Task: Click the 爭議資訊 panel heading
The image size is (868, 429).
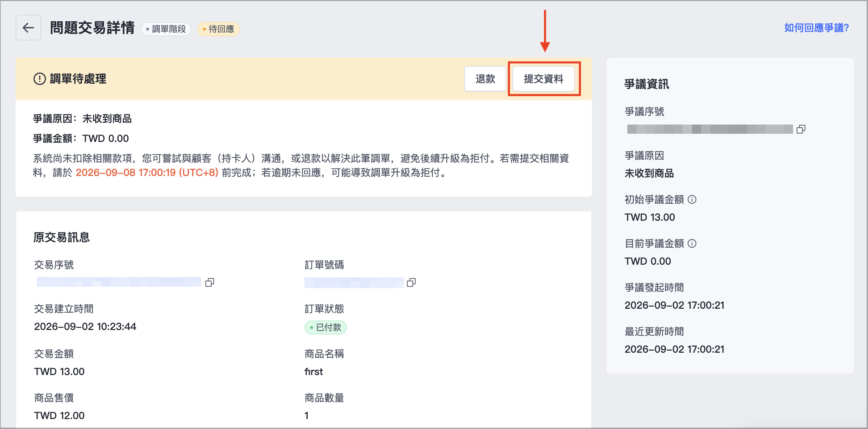Action: pyautogui.click(x=647, y=84)
